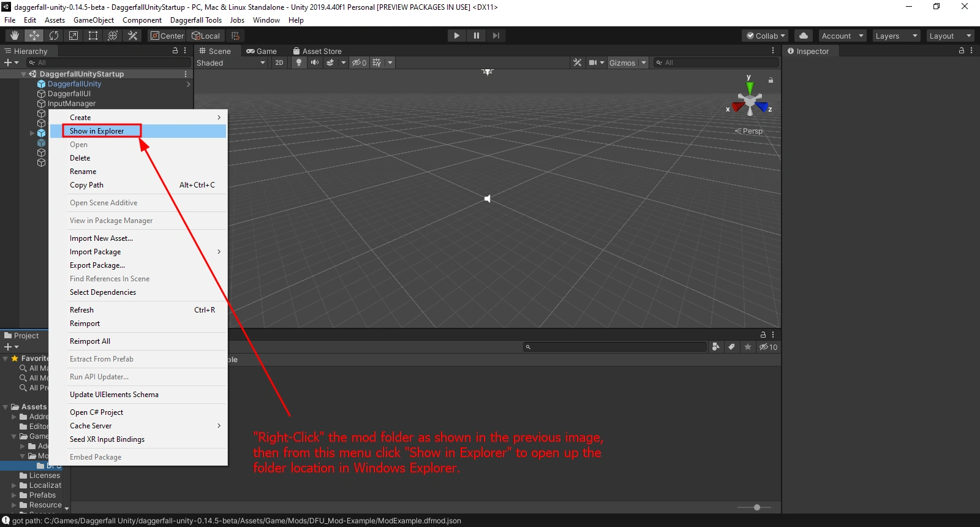Switch to the Asset Store tab
The width and height of the screenshot is (980, 527).
pyautogui.click(x=317, y=51)
